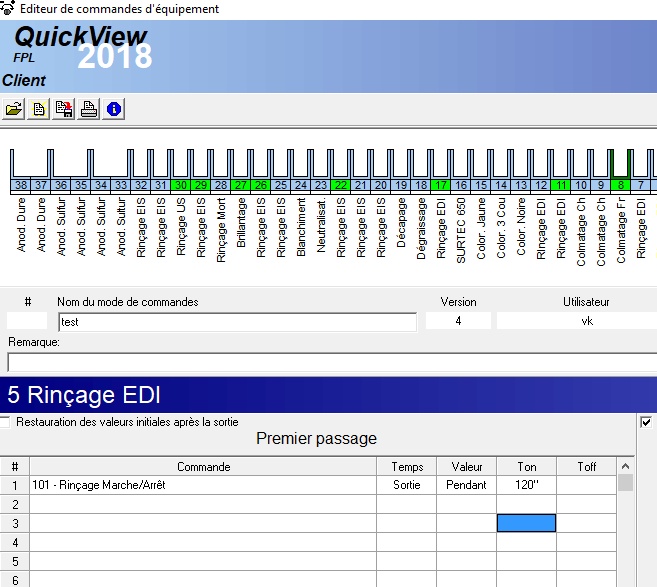This screenshot has height=587, width=657.
Task: Click the Commande column header
Action: coord(203,466)
